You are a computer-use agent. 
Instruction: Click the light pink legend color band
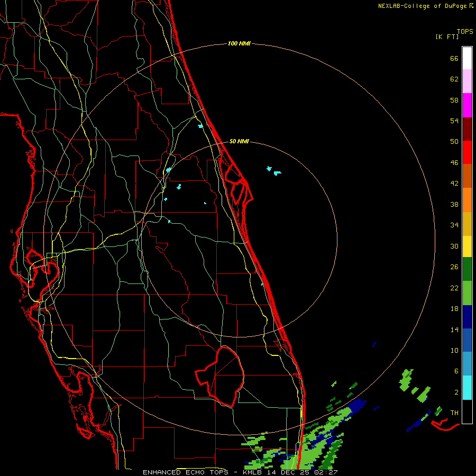tap(467, 81)
